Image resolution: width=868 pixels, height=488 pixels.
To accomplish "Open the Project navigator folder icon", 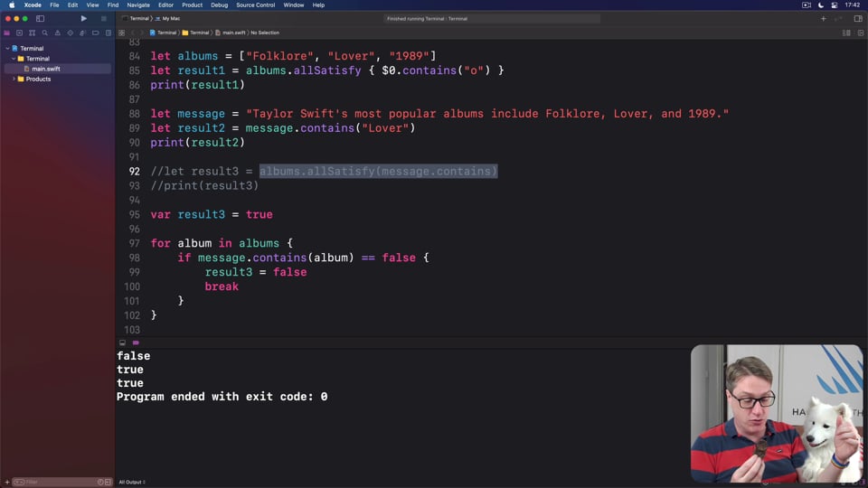I will coord(6,33).
